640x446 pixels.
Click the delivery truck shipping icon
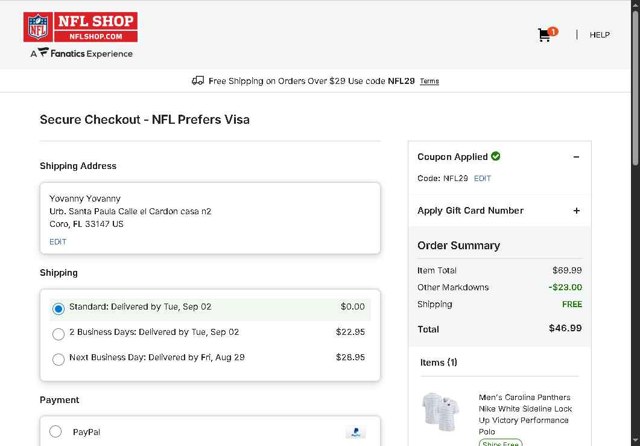tap(198, 81)
